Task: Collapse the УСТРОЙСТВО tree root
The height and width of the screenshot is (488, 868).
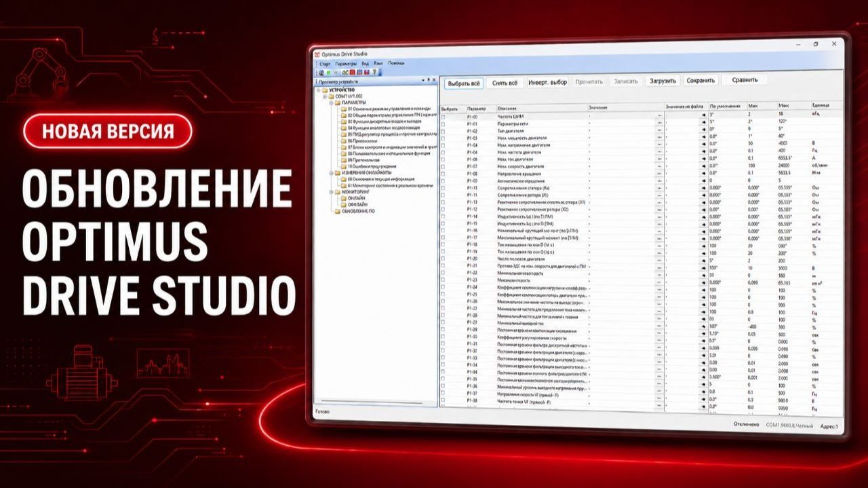Action: (318, 90)
